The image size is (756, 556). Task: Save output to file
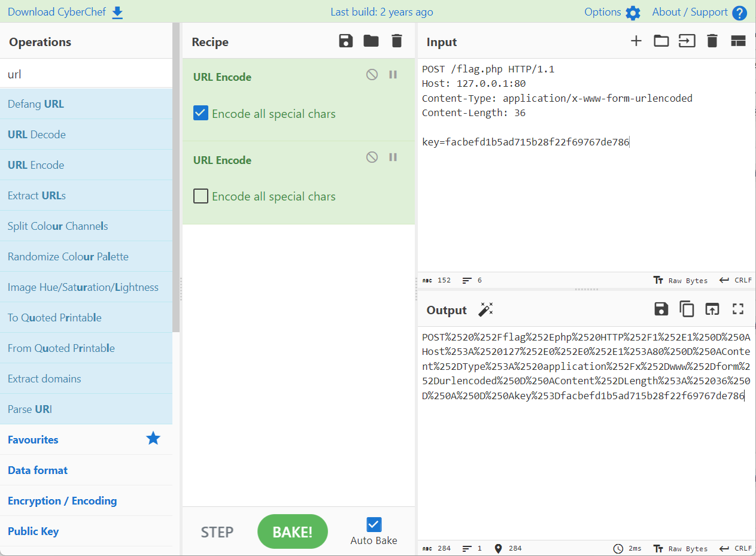[661, 309]
